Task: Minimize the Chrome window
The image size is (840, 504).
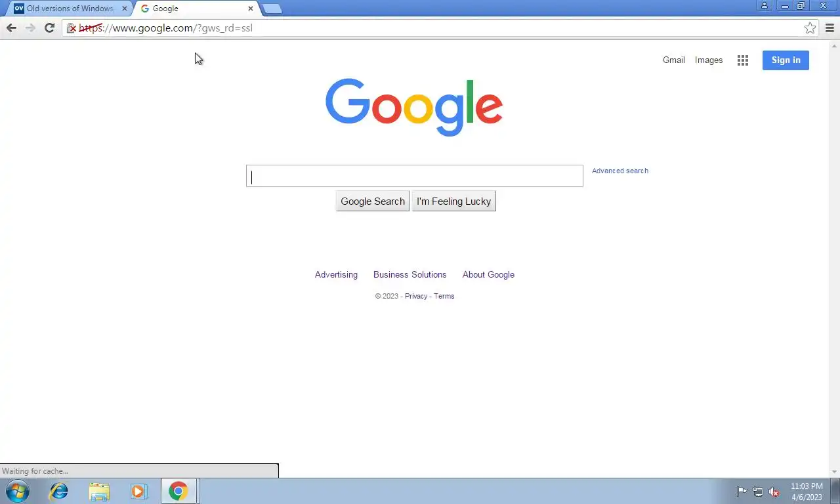Action: 784,5
